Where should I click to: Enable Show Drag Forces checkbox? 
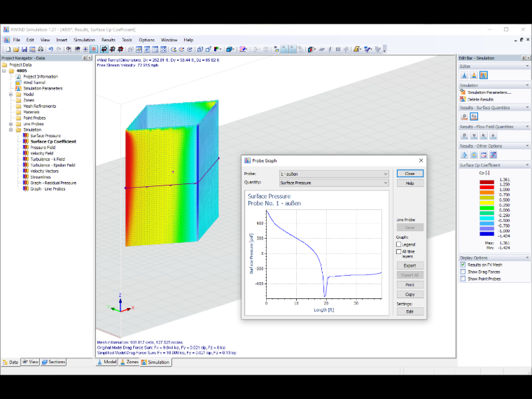click(463, 272)
